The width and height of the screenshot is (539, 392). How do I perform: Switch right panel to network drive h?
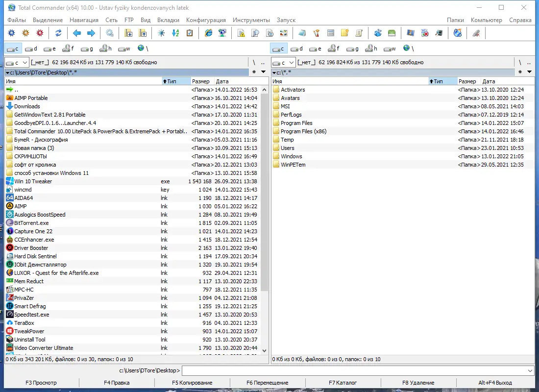371,49
